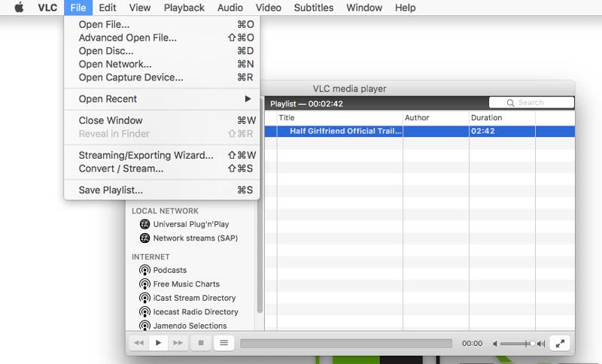Click the 00:00 elapsed time display
602x364 pixels.
pyautogui.click(x=472, y=343)
